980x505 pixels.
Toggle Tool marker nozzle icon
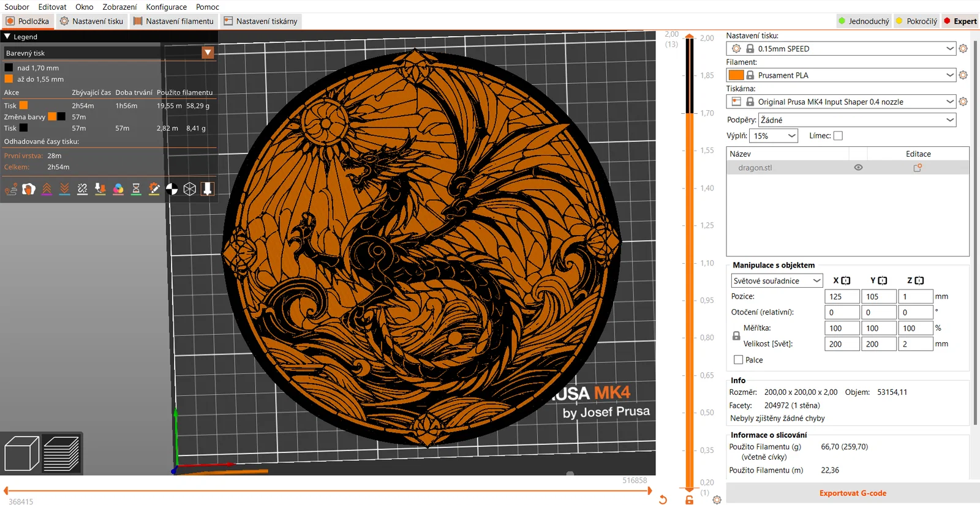pos(208,189)
